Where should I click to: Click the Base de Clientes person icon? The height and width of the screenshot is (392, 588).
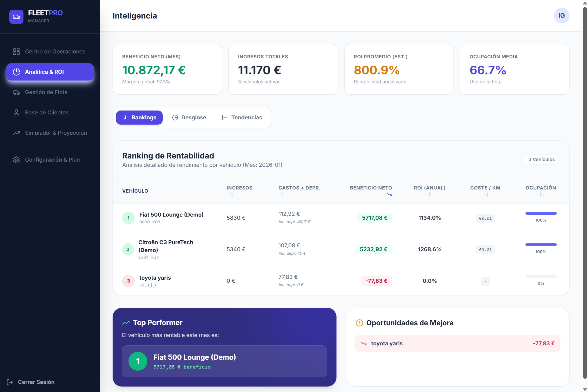[x=16, y=112]
